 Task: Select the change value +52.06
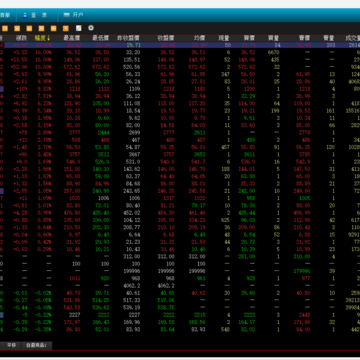point(19,67)
